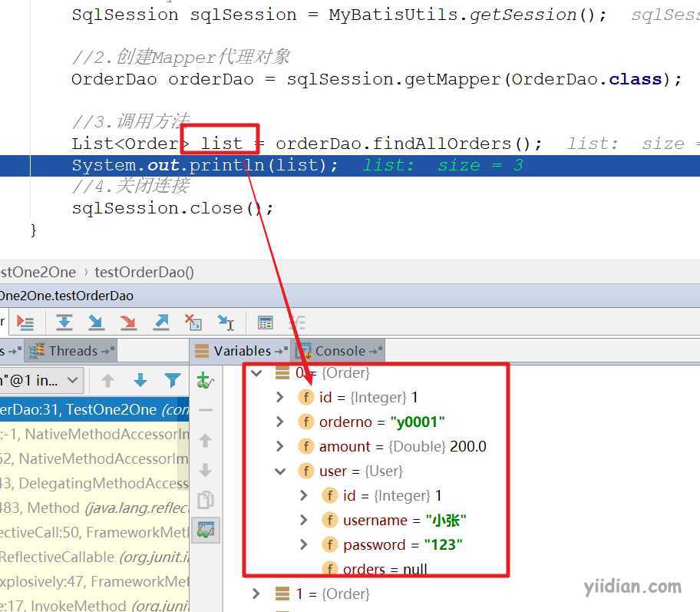Expand the 1 = {Order} node

tap(256, 594)
